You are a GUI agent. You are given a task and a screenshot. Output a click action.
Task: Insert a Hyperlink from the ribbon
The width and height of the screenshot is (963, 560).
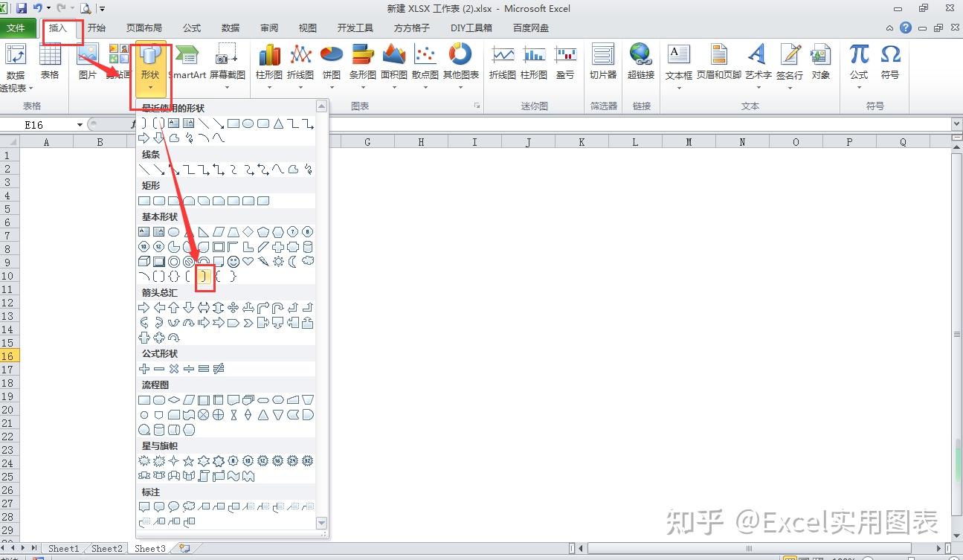pyautogui.click(x=641, y=62)
